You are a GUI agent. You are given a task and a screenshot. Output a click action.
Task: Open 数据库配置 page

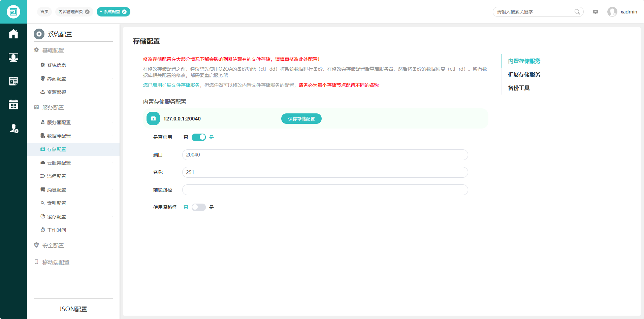(73, 136)
